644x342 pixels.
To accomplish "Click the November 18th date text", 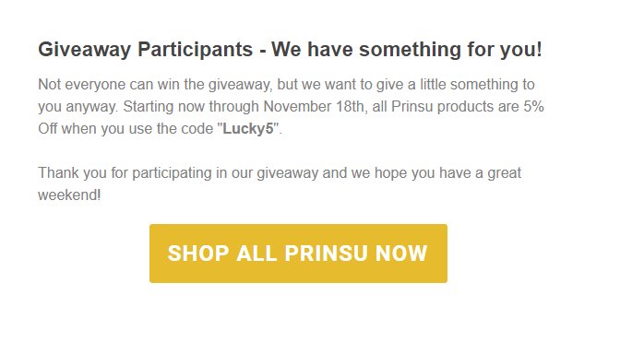I will tap(314, 106).
